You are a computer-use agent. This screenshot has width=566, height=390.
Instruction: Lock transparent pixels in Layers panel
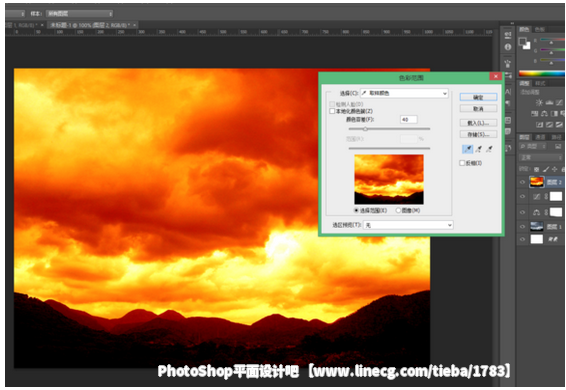tap(537, 169)
